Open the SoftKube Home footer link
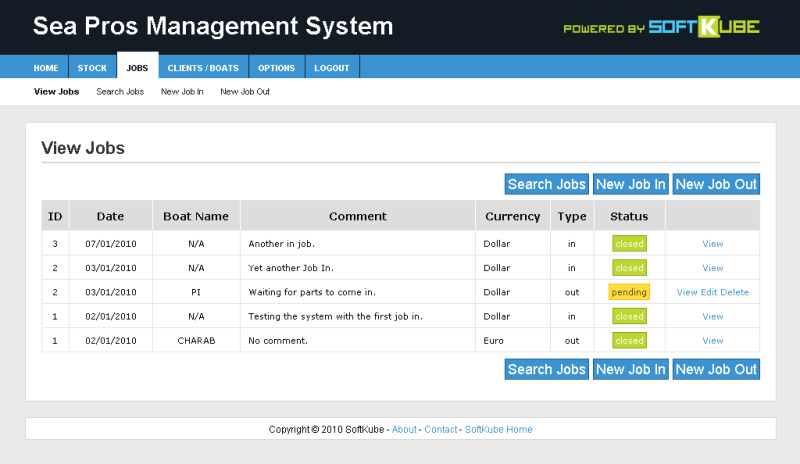Image resolution: width=800 pixels, height=464 pixels. (498, 429)
